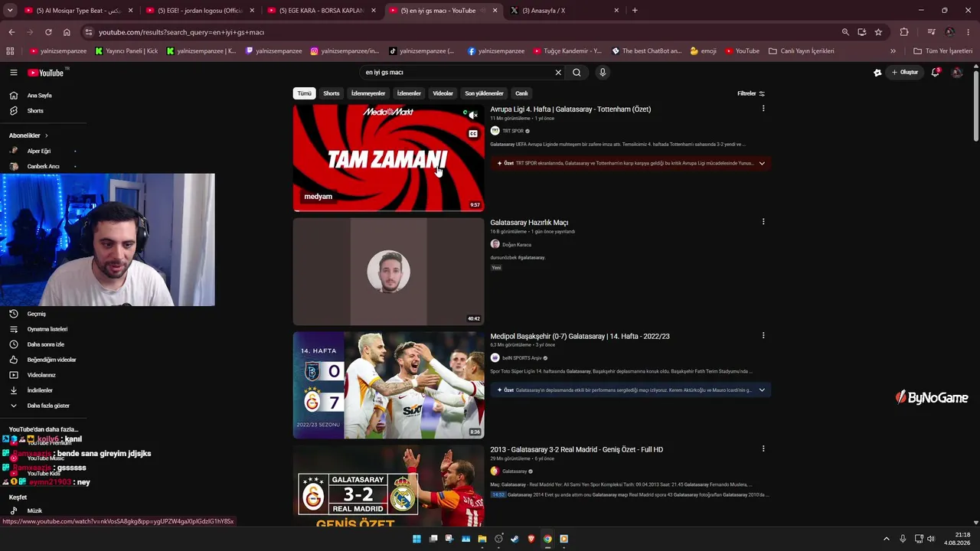Screen dimensions: 980x551
Task: Open the Galatasaray - Tottenham video thumbnail
Action: pos(388,158)
